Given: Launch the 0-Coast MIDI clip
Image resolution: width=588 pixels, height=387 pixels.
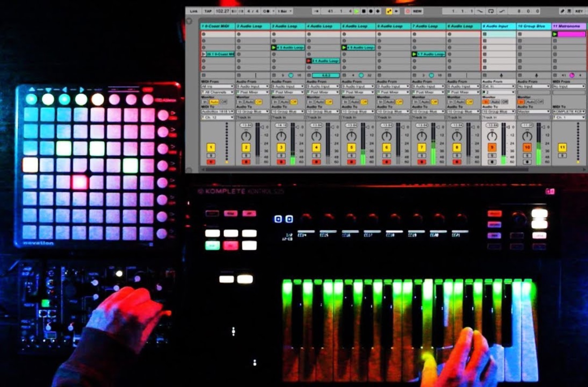Looking at the screenshot, I should click(204, 54).
